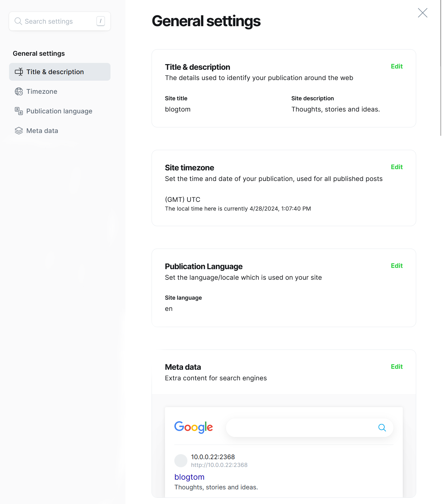Image resolution: width=442 pixels, height=504 pixels.
Task: Click the Google logo in preview
Action: point(193,427)
